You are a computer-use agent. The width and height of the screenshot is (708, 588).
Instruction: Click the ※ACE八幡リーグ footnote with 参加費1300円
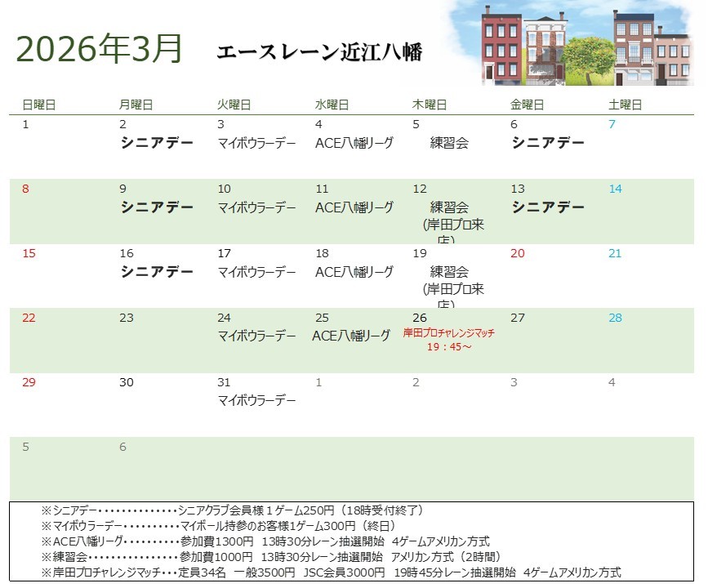[265, 541]
